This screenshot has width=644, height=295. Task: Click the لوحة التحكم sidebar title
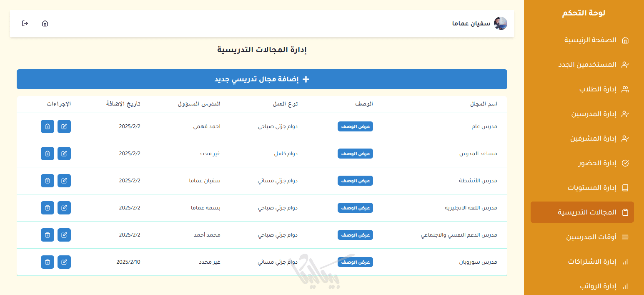click(x=584, y=13)
